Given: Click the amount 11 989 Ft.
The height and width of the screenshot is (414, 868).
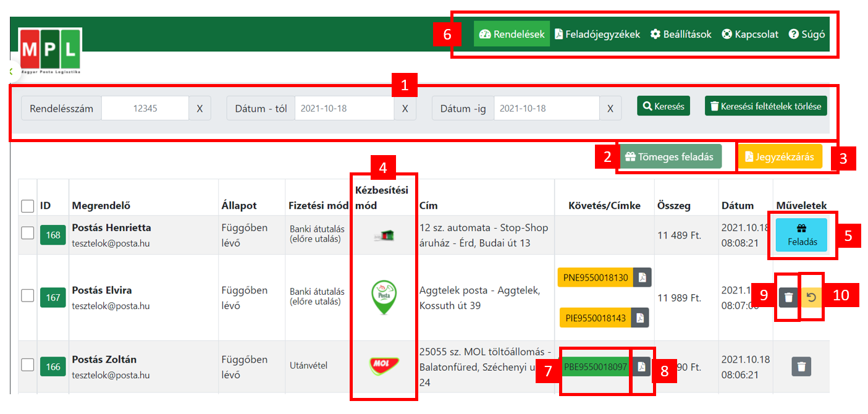Looking at the screenshot, I should (680, 298).
